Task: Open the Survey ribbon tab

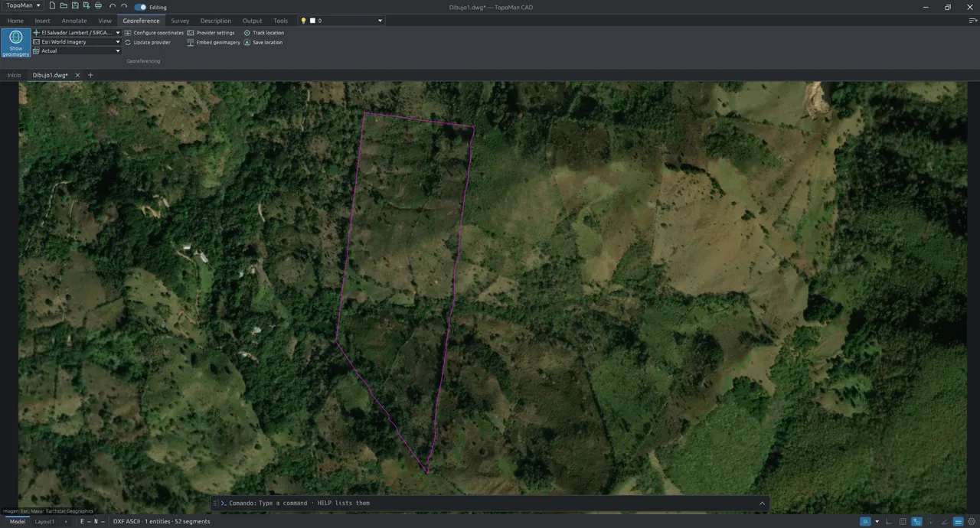Action: coord(180,21)
